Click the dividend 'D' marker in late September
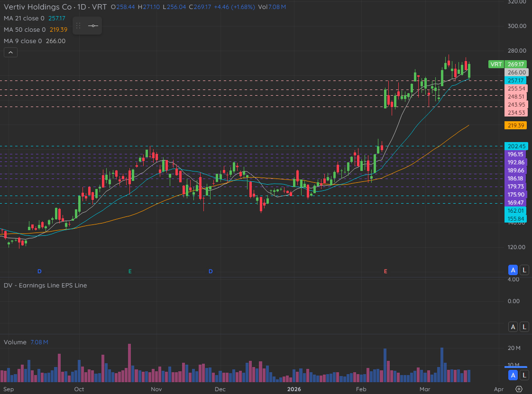This screenshot has height=394, width=532. pos(39,271)
